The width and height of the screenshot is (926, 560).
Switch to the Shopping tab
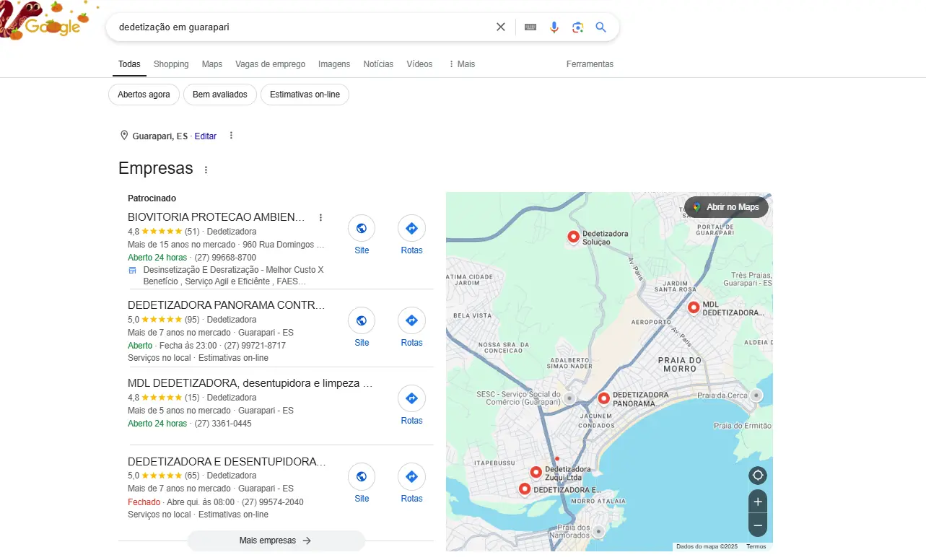coord(171,64)
